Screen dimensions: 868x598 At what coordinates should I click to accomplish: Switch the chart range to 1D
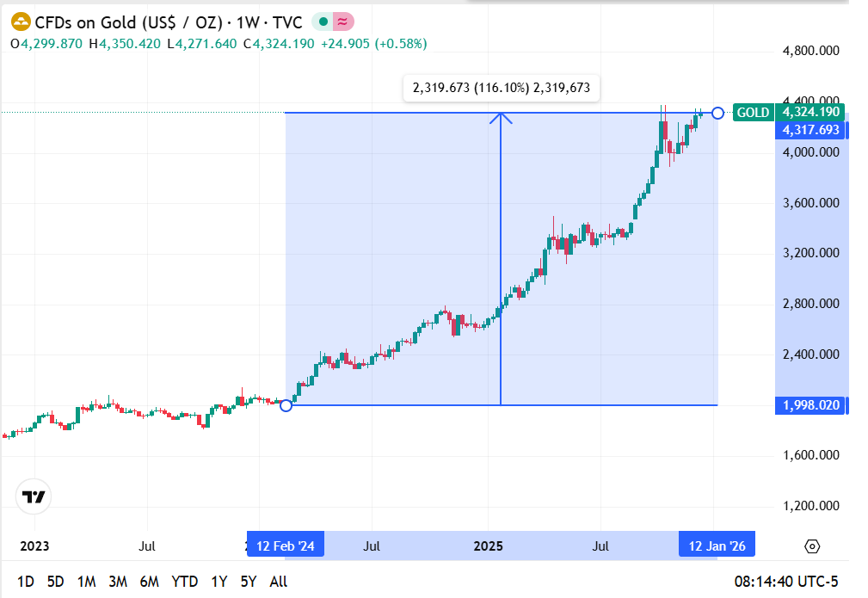[26, 582]
